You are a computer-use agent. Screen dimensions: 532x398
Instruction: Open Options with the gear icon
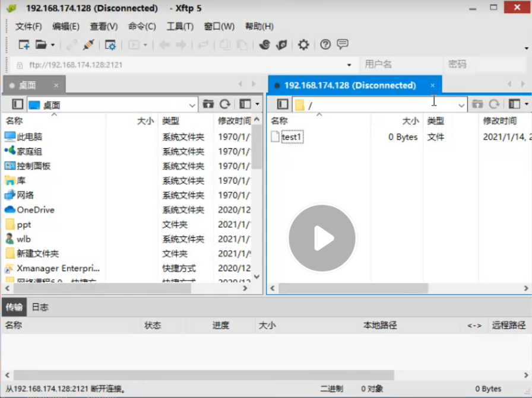(x=303, y=44)
